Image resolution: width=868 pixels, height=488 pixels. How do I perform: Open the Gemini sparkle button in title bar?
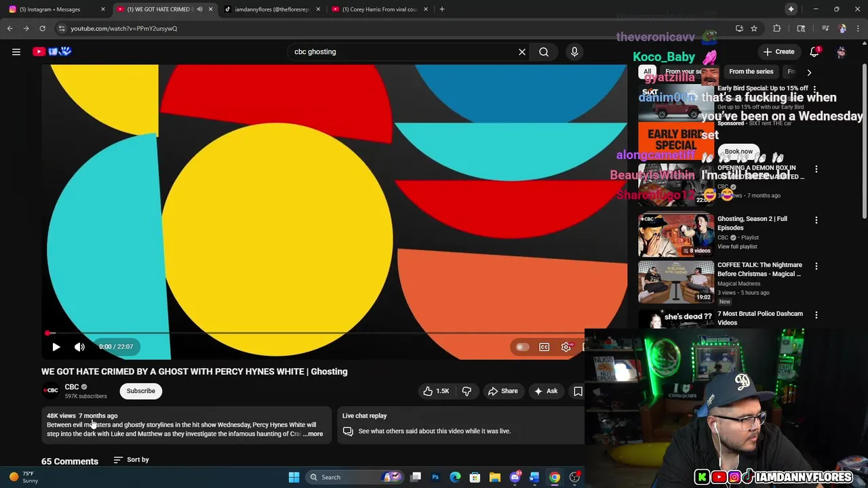click(x=791, y=9)
